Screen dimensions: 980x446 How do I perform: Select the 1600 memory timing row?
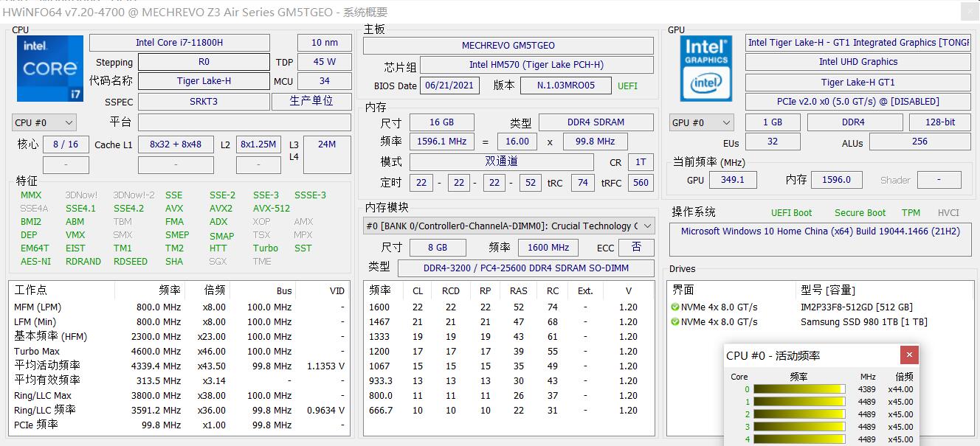(508, 307)
